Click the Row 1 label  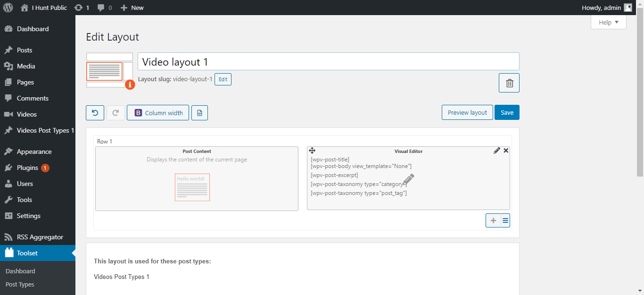pos(105,142)
